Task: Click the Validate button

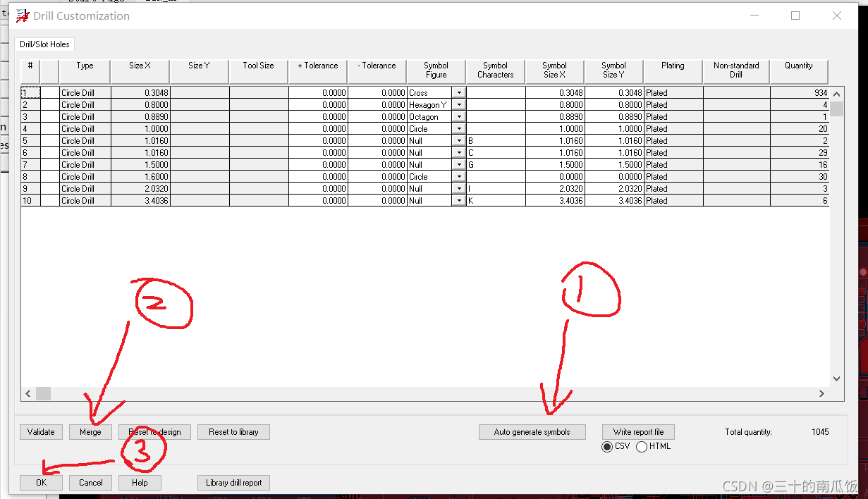Action: [41, 432]
